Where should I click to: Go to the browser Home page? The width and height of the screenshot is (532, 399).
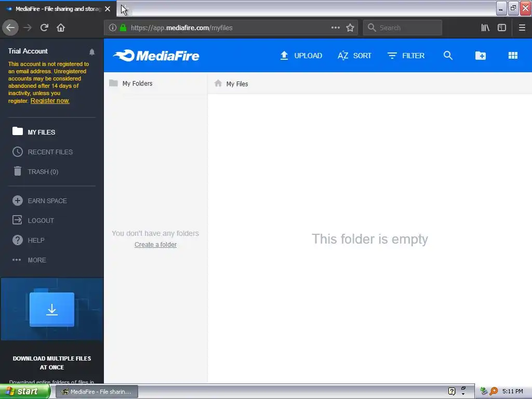coord(61,28)
